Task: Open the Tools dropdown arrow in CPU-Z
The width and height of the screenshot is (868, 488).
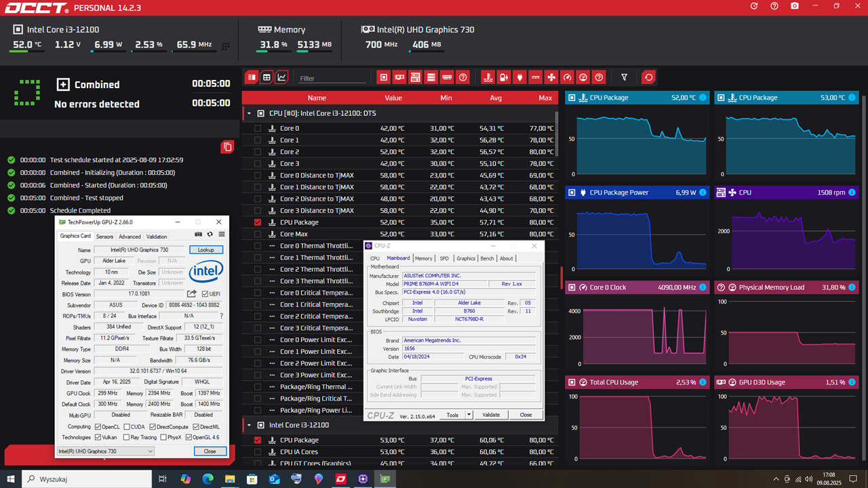Action: click(469, 415)
